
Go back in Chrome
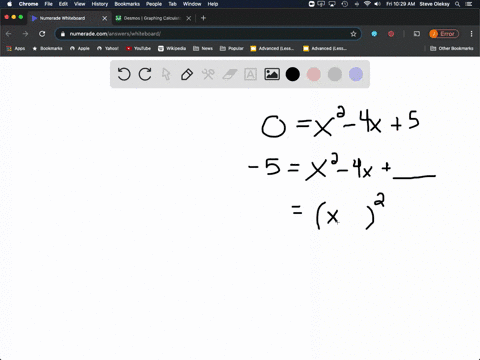9,34
